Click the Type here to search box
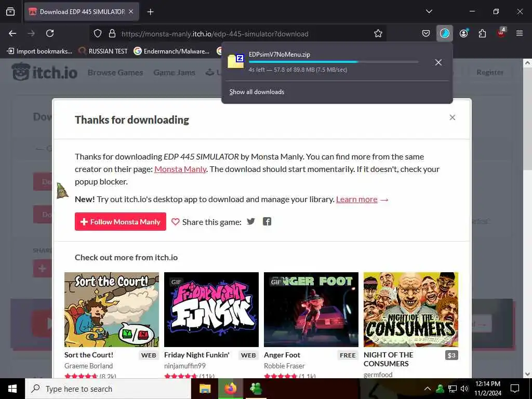This screenshot has height=399, width=532. point(108,389)
